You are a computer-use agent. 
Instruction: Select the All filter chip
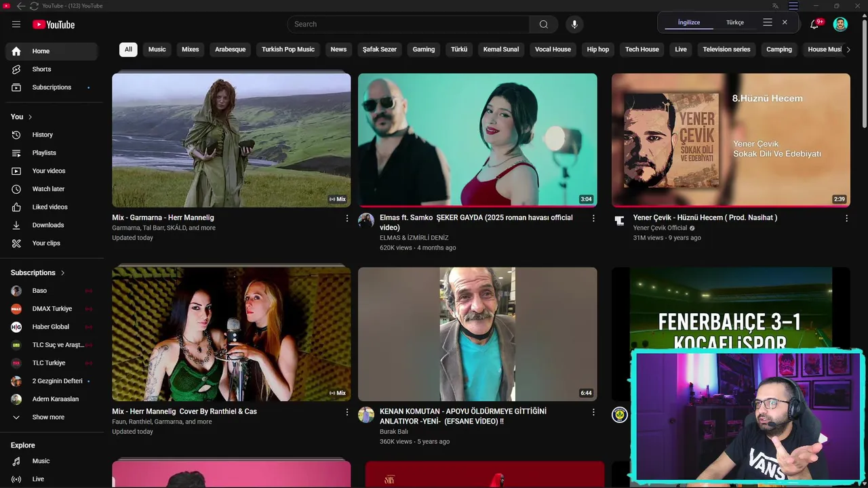pos(128,49)
